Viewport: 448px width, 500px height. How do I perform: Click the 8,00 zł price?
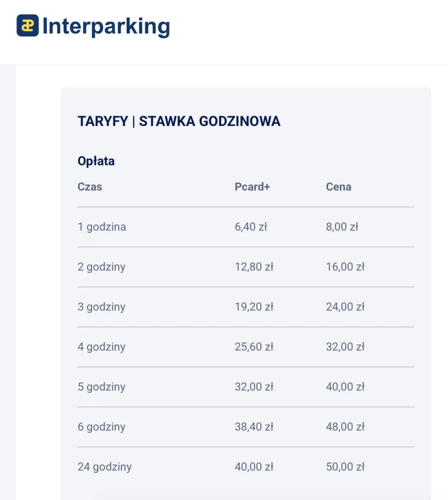point(342,227)
